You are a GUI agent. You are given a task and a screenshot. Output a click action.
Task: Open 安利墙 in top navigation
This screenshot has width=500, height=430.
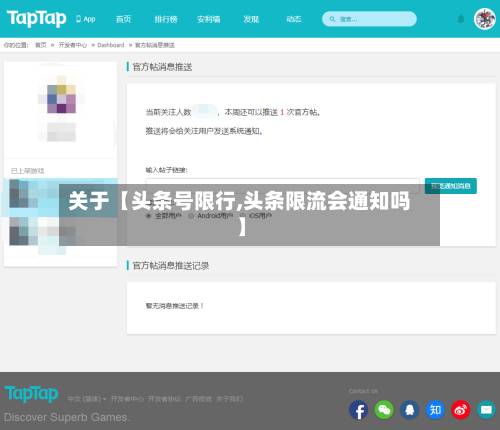pos(208,19)
